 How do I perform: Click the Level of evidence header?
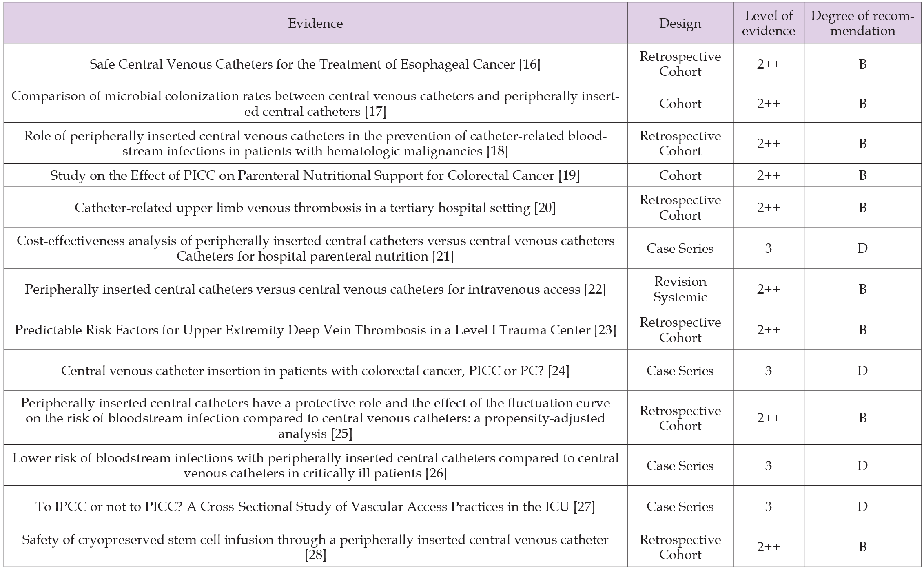click(x=768, y=23)
